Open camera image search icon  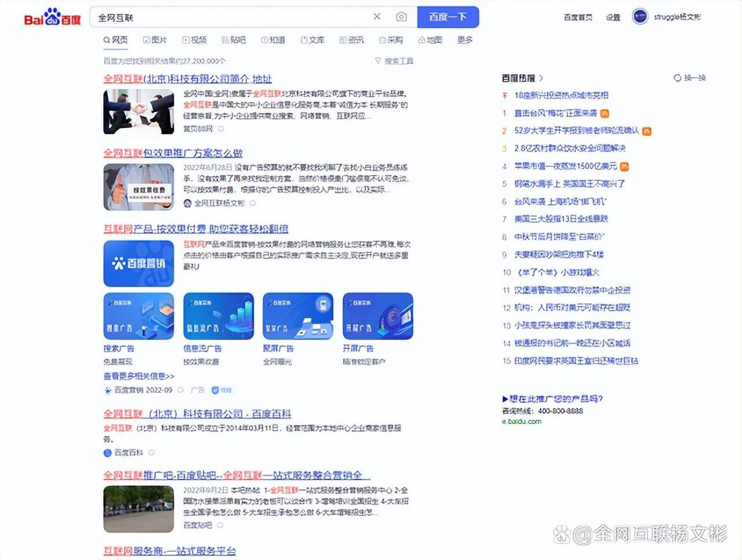tap(401, 17)
